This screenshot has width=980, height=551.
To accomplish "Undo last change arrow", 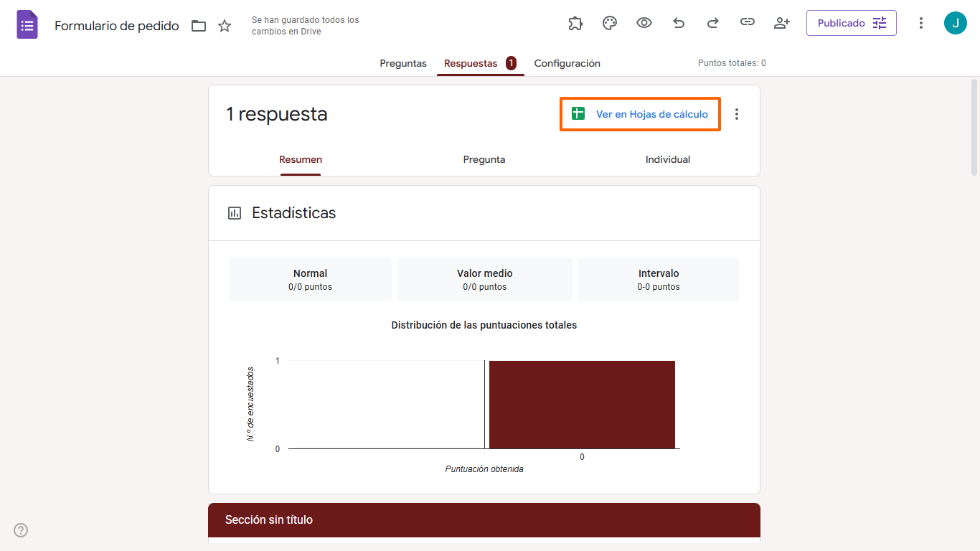I will (679, 23).
